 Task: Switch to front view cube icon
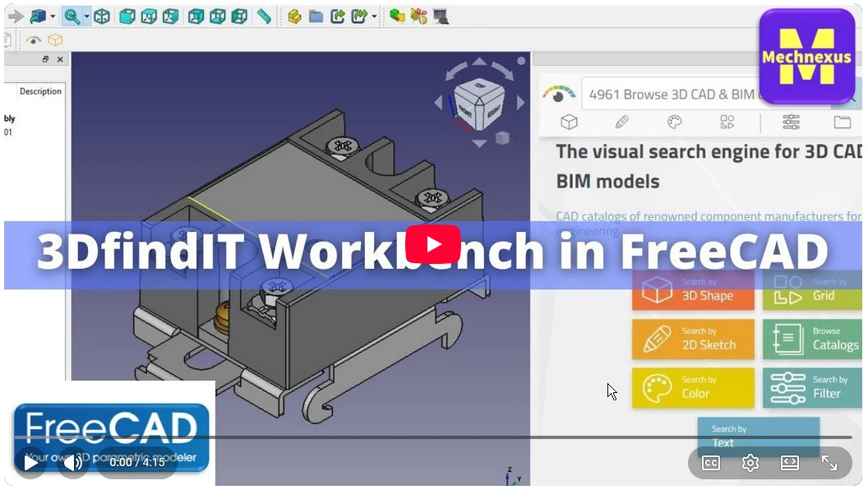pos(127,16)
